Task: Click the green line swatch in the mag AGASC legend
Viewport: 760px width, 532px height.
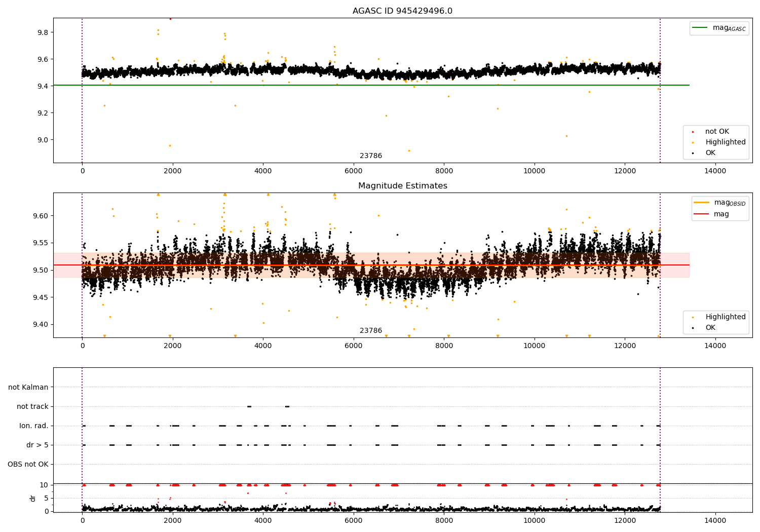Action: click(700, 28)
